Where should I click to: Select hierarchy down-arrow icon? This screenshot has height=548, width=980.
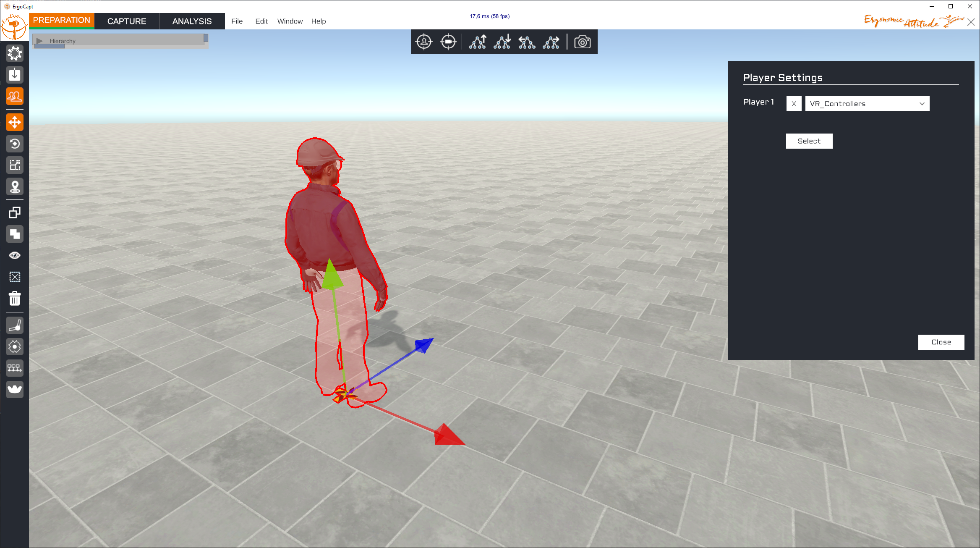[x=502, y=42]
